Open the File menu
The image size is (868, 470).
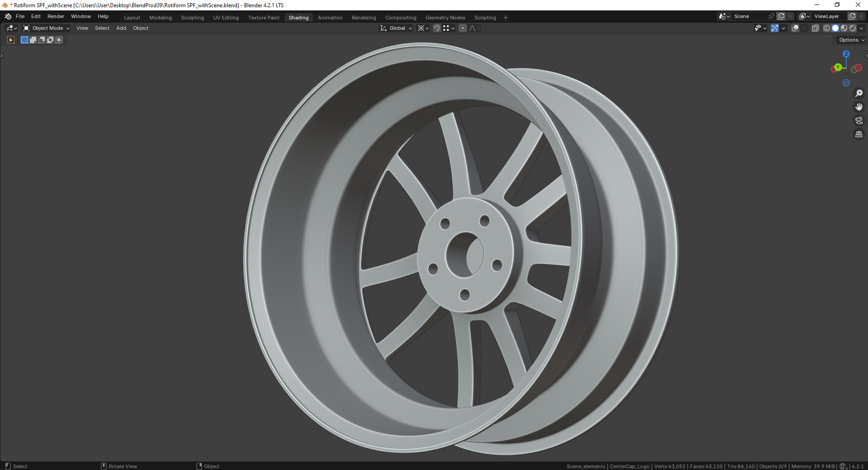tap(20, 16)
